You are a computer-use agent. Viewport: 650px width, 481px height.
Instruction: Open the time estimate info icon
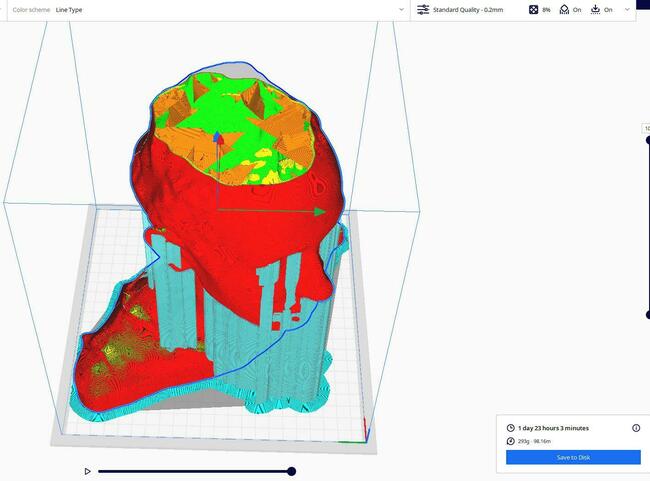636,428
